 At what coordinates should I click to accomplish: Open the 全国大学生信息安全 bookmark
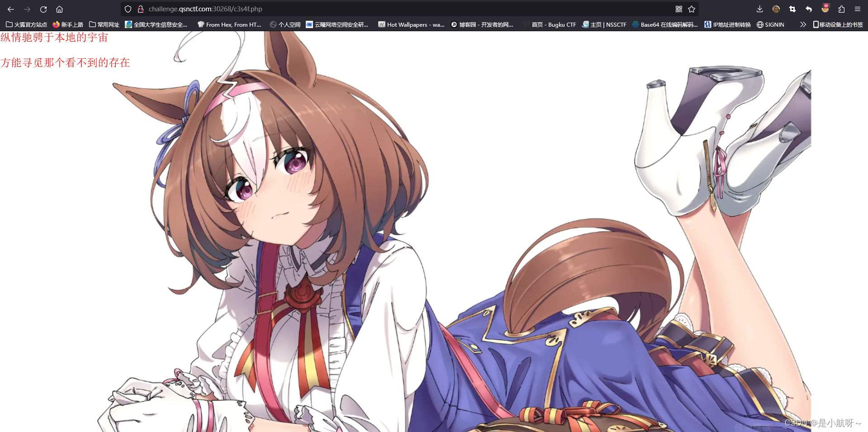[x=157, y=24]
